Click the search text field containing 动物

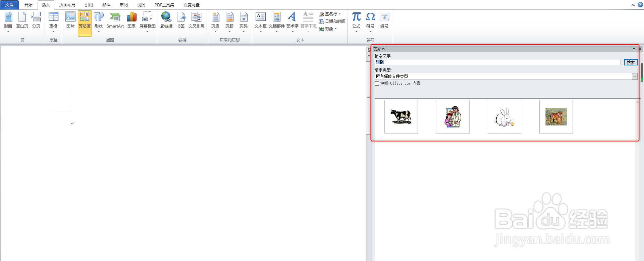point(498,62)
